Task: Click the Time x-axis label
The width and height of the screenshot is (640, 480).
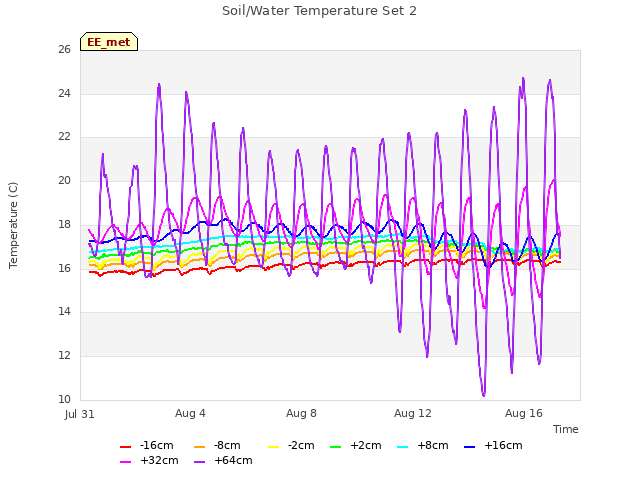Action: pyautogui.click(x=565, y=429)
